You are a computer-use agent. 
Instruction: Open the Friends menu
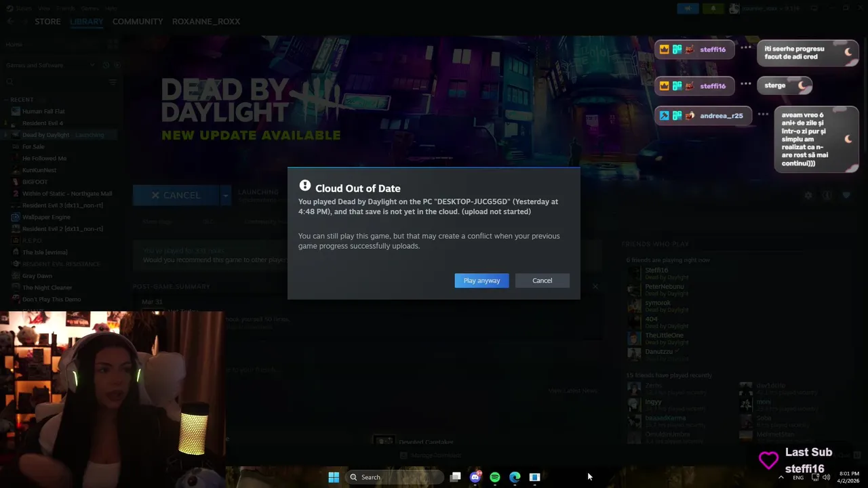tap(66, 8)
